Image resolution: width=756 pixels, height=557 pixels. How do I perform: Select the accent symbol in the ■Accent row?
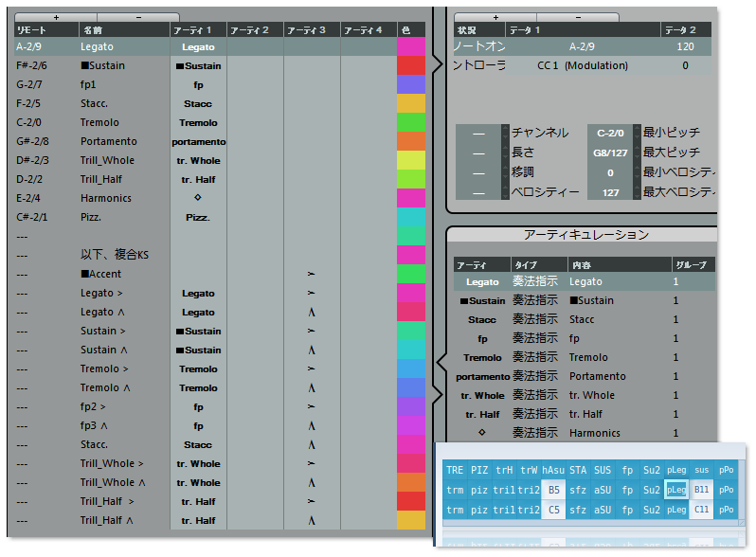tap(312, 274)
